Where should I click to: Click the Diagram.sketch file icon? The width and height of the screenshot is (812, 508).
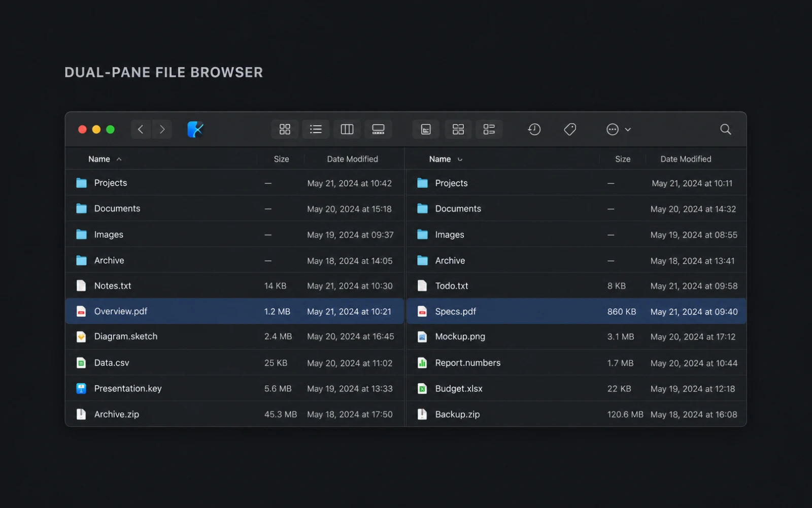(x=81, y=337)
